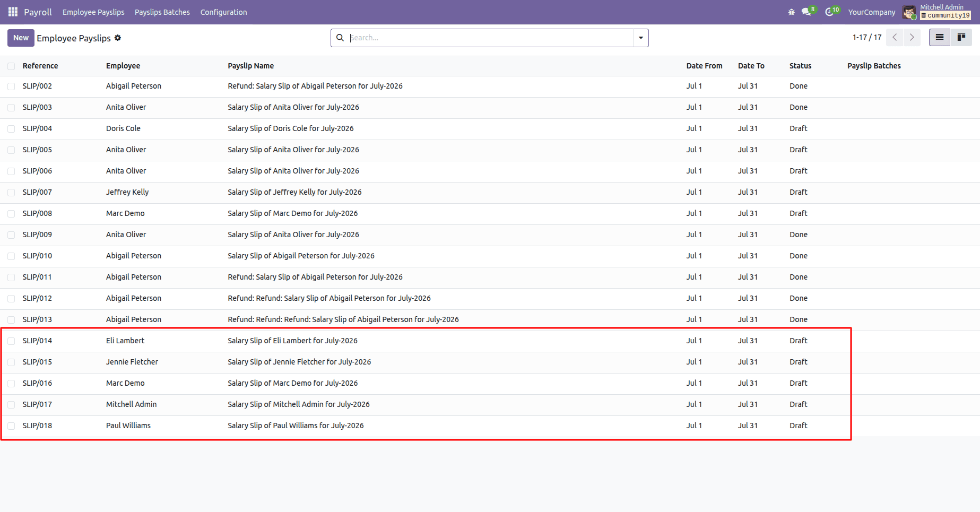
Task: Open the Payroll app home menu
Action: point(38,12)
